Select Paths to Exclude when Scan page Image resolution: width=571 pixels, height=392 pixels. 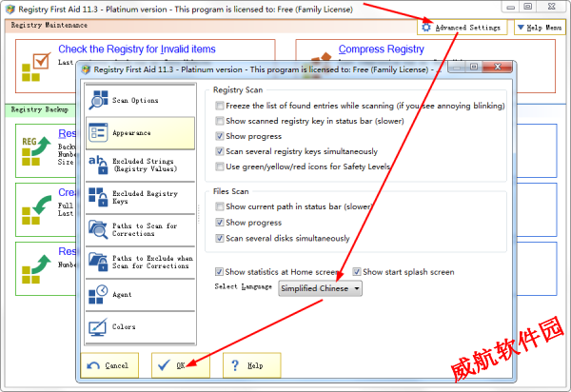click(140, 262)
